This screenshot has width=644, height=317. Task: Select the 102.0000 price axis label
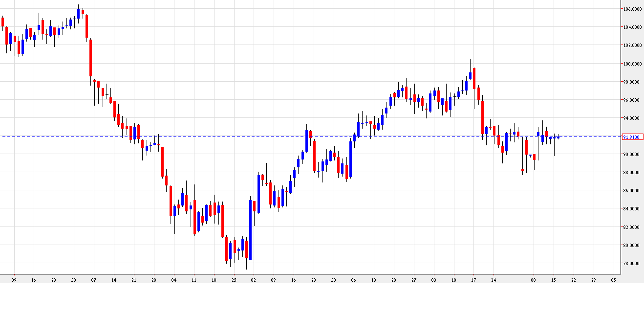(632, 45)
